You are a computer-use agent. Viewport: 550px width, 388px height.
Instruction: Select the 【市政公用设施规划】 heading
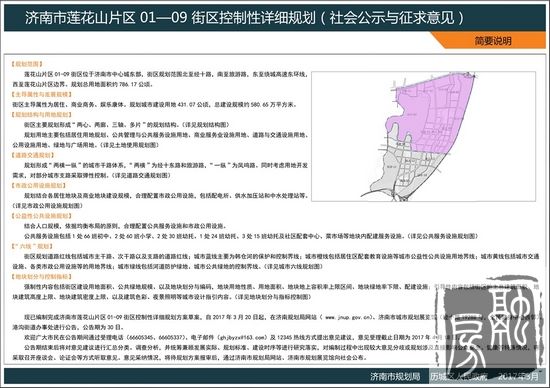click(x=39, y=186)
